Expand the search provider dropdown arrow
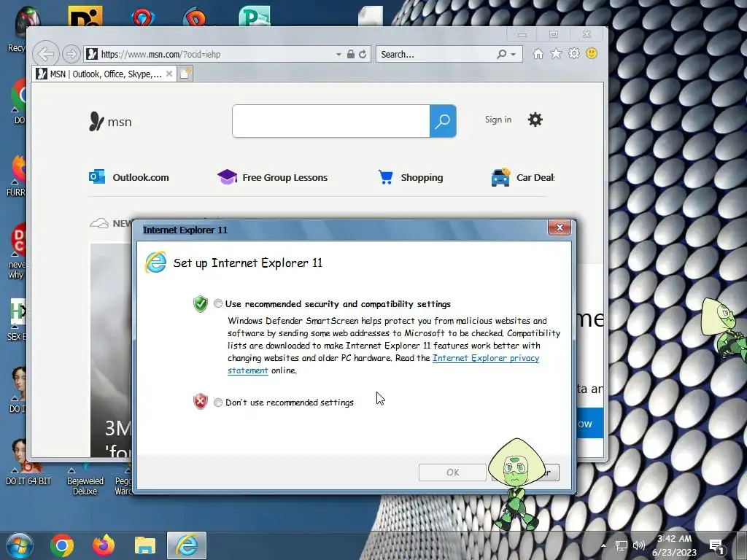This screenshot has height=560, width=747. [513, 54]
